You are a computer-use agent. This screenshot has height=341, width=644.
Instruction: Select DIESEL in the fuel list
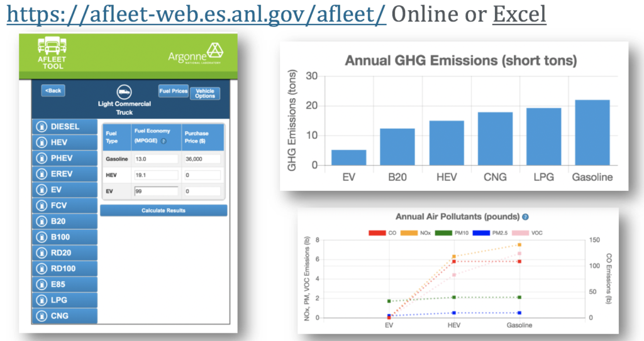65,126
